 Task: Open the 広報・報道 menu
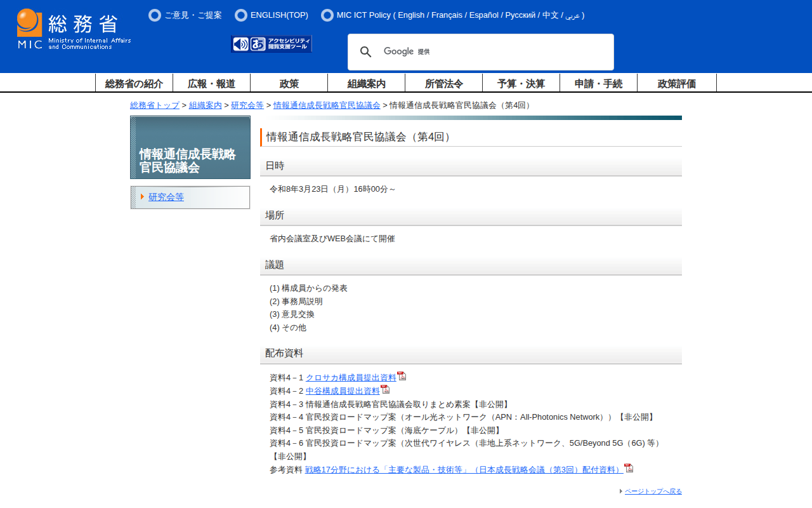211,83
